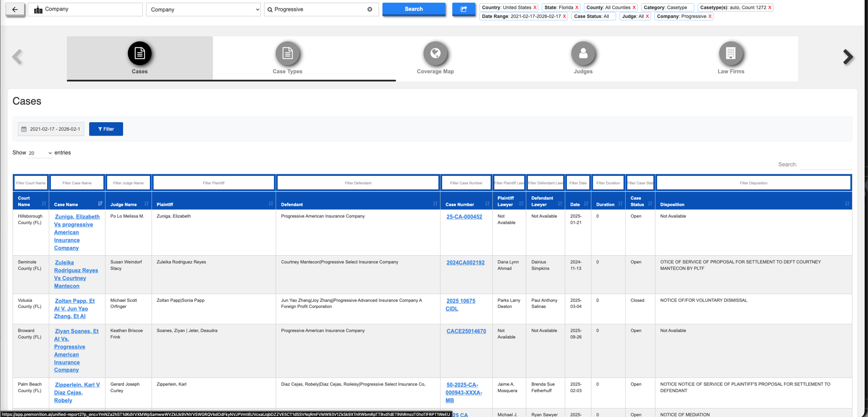Click the blue Search button
This screenshot has width=868, height=417.
coord(414,9)
